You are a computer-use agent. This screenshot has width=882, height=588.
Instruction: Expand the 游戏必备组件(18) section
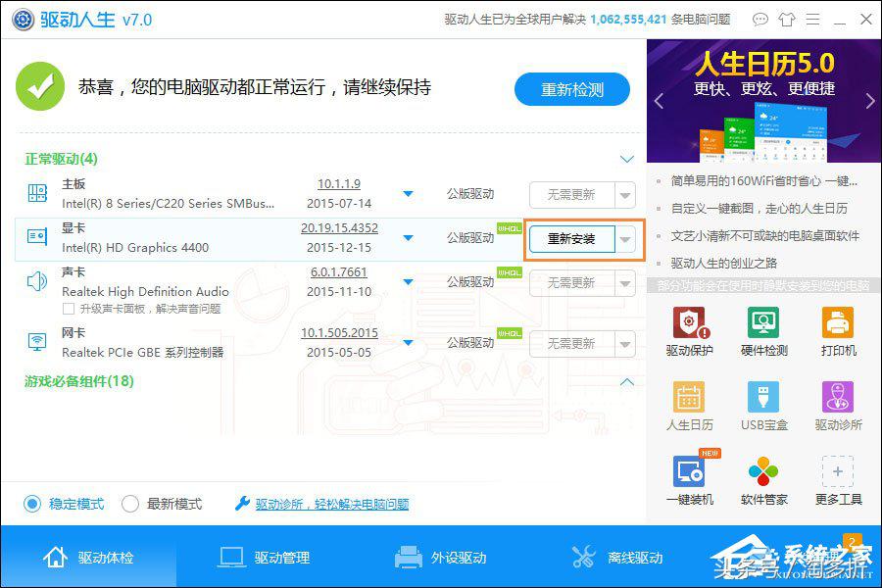pyautogui.click(x=626, y=381)
